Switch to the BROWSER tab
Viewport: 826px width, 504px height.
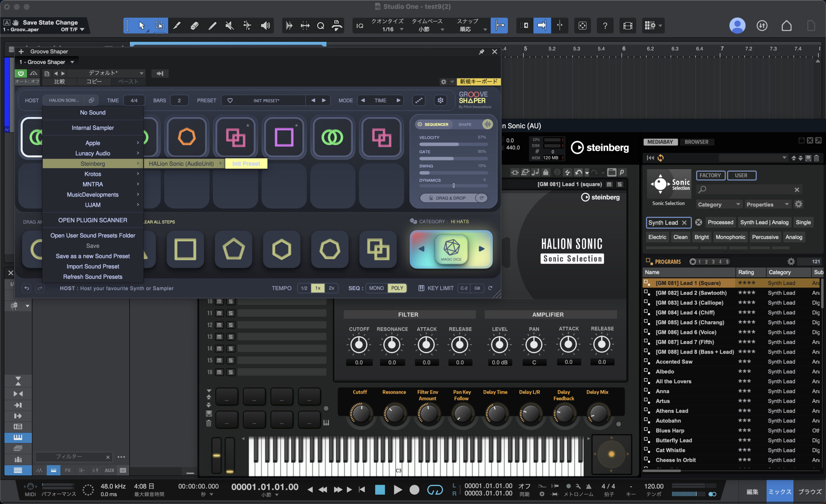[x=696, y=142]
